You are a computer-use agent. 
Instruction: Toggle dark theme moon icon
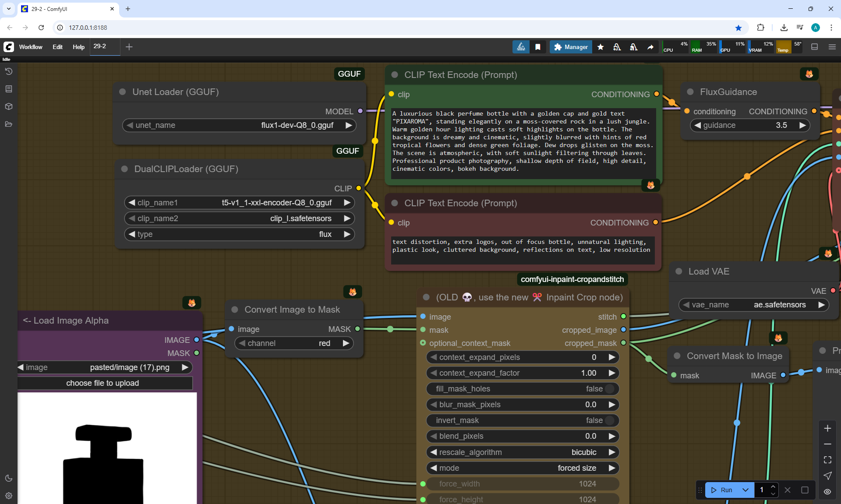tap(8, 478)
